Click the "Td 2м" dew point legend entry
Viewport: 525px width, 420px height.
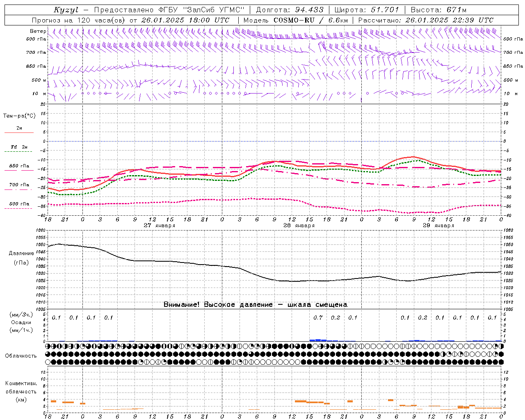(x=19, y=147)
